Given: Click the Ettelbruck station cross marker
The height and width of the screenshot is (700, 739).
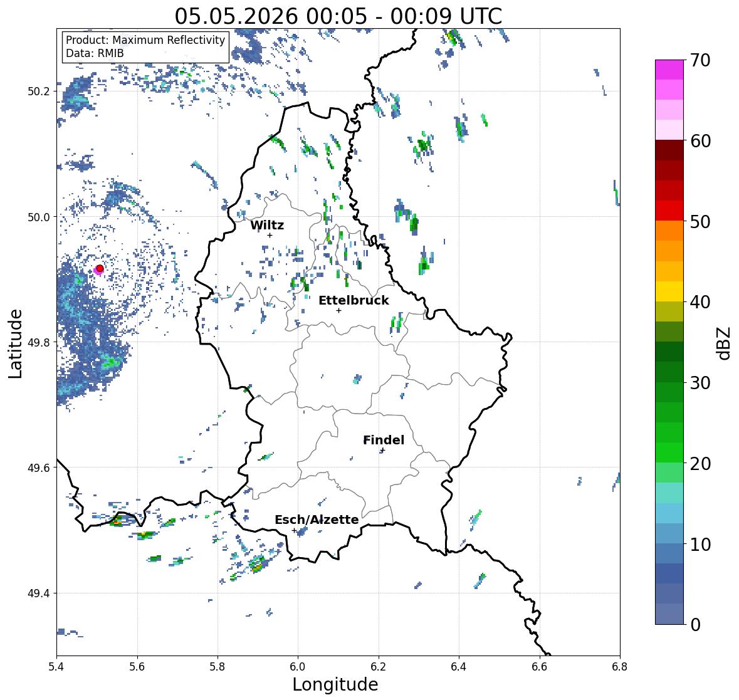Looking at the screenshot, I should [x=338, y=310].
